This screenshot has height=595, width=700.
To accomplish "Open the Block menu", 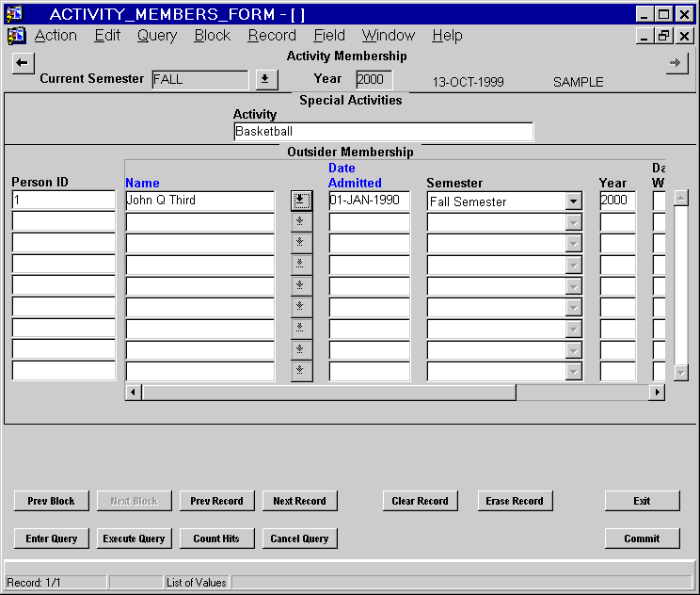I will point(212,35).
